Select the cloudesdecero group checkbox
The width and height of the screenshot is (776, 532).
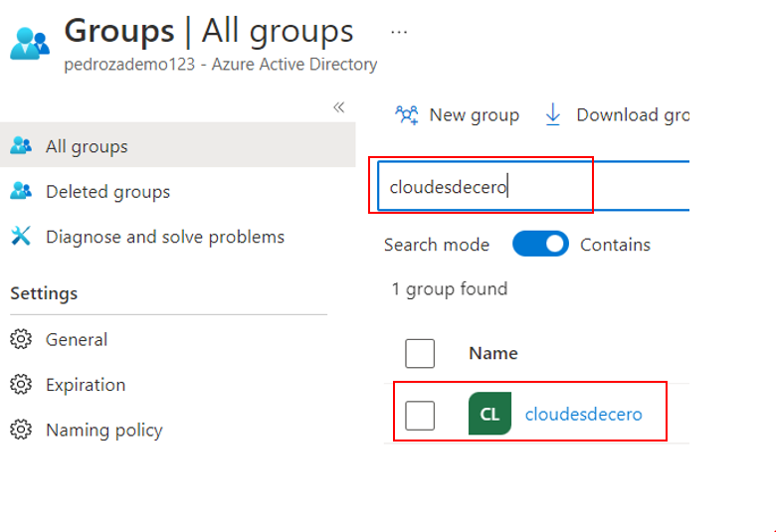point(420,415)
